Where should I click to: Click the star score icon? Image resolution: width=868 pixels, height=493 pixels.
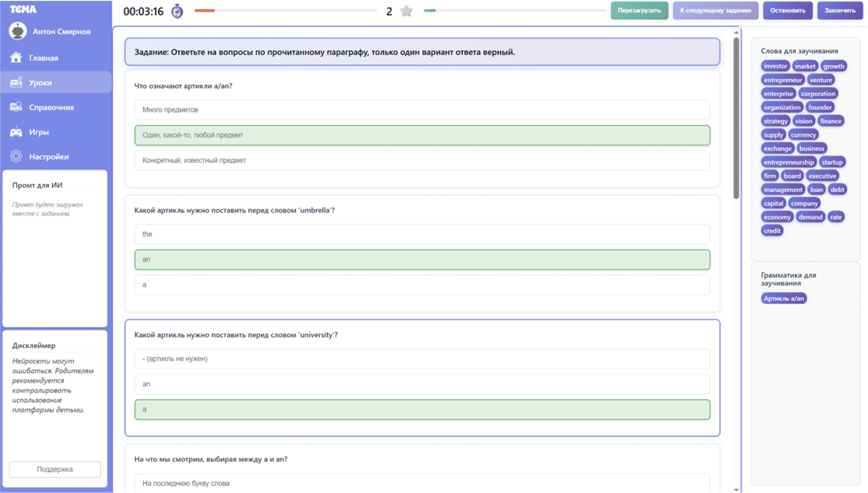pyautogui.click(x=406, y=11)
